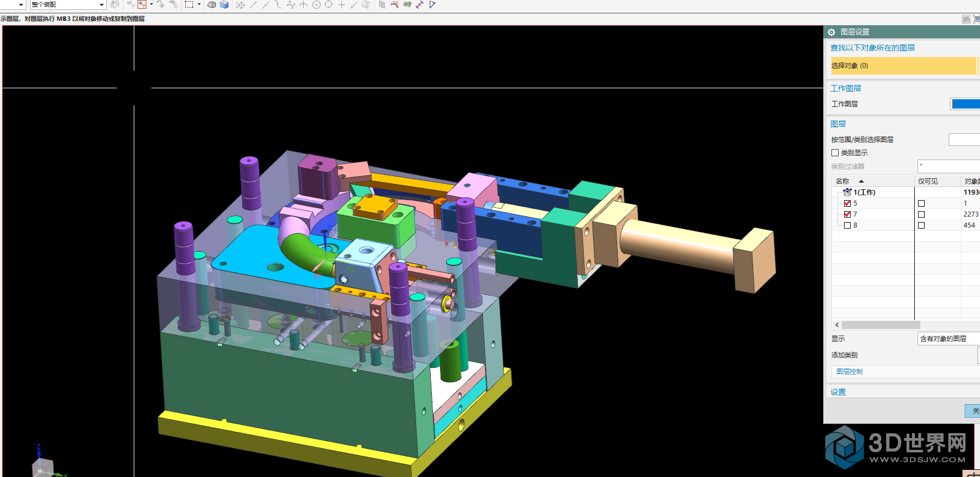Toggle the Enable Snap Point icon
Viewport: 980px width, 477px height.
click(x=241, y=4)
